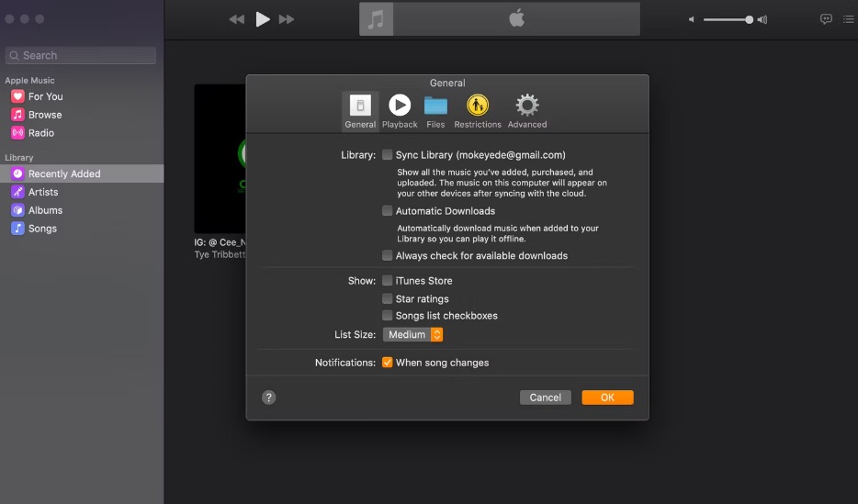Mute using the low volume speaker icon
Viewport: 858px width, 504px height.
692,19
